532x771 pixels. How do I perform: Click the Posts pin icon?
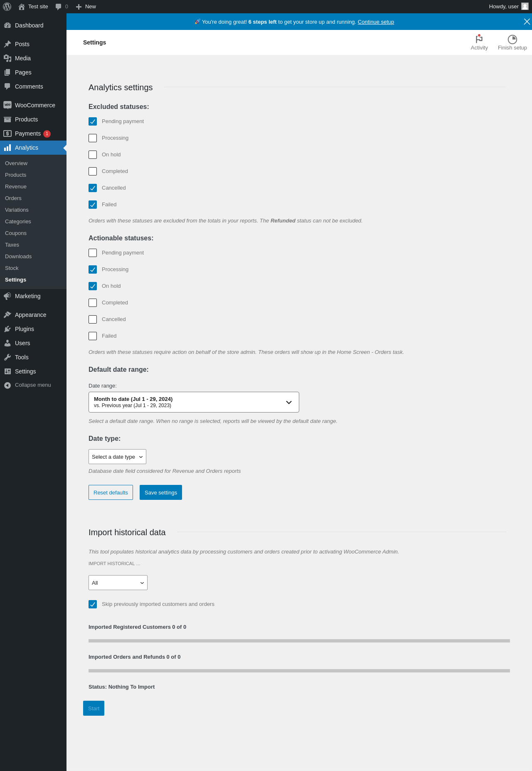[7, 44]
